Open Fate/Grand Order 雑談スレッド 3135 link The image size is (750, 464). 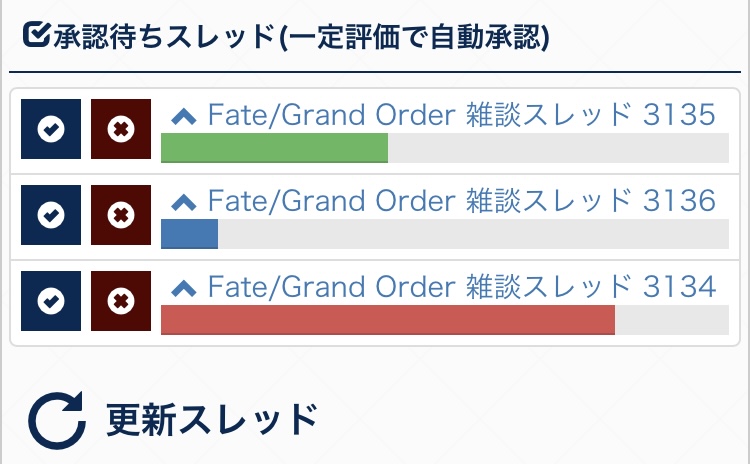pyautogui.click(x=461, y=116)
